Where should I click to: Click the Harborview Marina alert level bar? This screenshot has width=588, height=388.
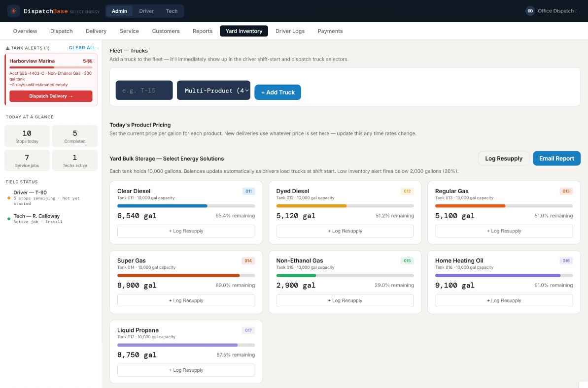(x=51, y=67)
